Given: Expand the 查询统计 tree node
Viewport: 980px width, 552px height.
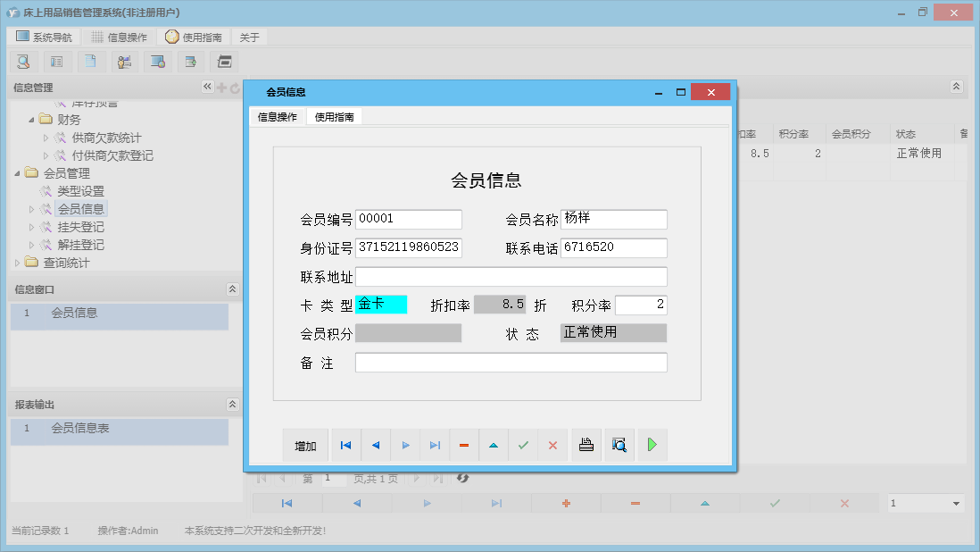Looking at the screenshot, I should coord(18,263).
